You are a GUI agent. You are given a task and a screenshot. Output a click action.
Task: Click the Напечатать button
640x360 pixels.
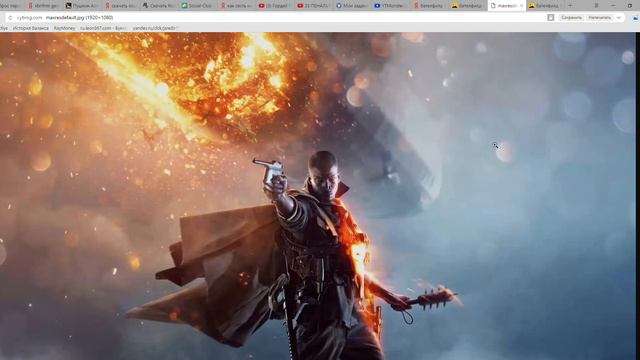(599, 18)
